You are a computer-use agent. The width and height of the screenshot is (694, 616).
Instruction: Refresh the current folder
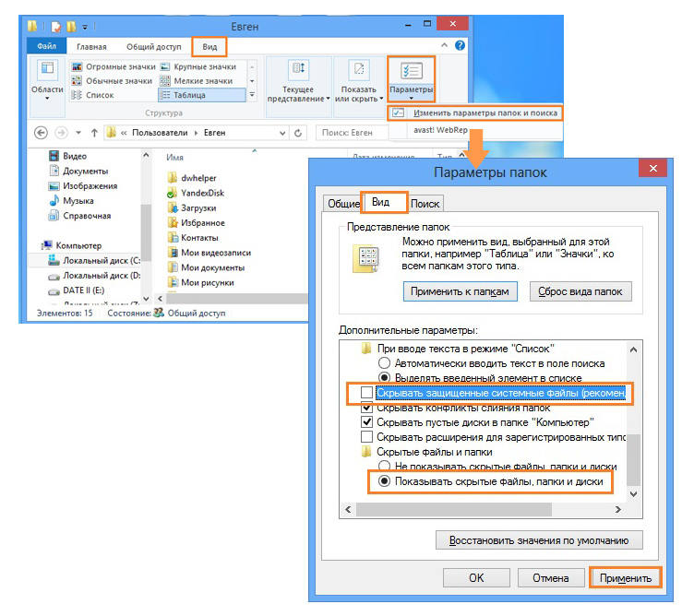click(298, 133)
